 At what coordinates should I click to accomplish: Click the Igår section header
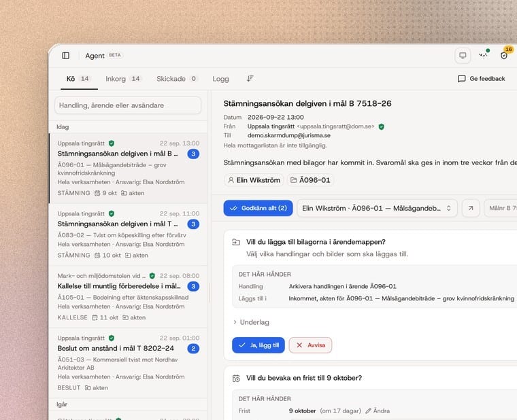click(62, 404)
